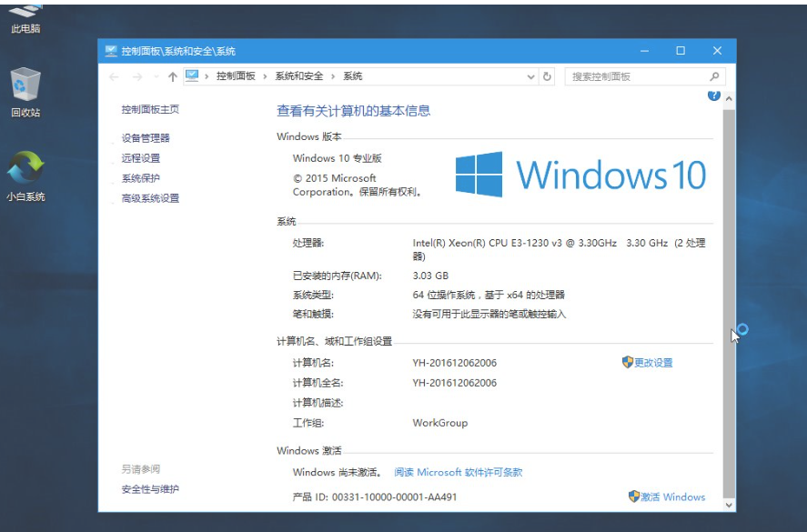Click the 激活 Windows link
Screen dimensions: 807x532
click(672, 497)
